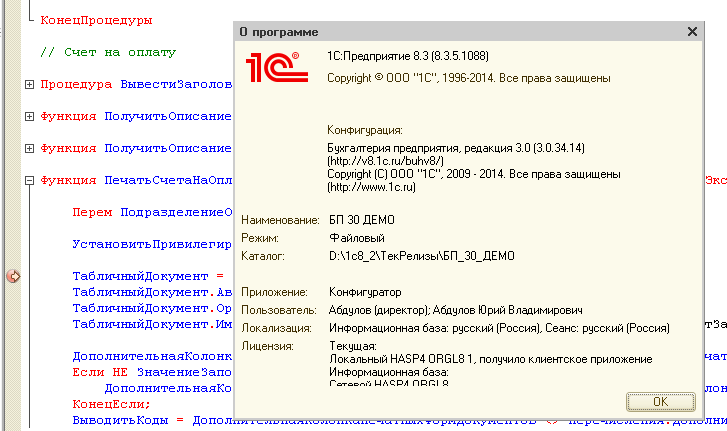Click the Copyright ООО 1С 1996-2014 line
Image resolution: width=727 pixels, height=431 pixels.
468,78
